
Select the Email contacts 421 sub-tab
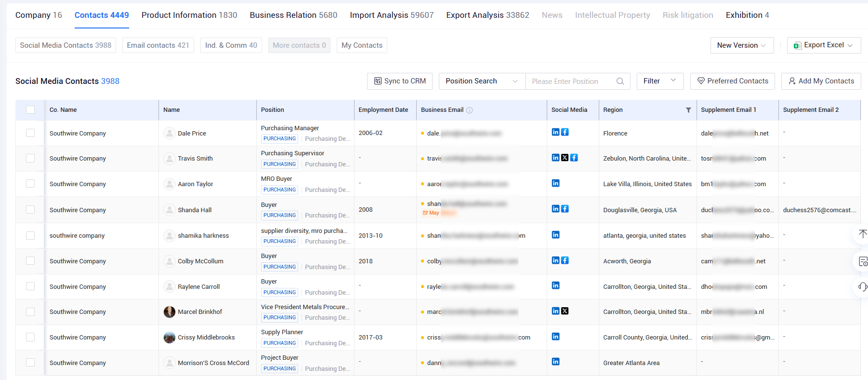(x=158, y=45)
